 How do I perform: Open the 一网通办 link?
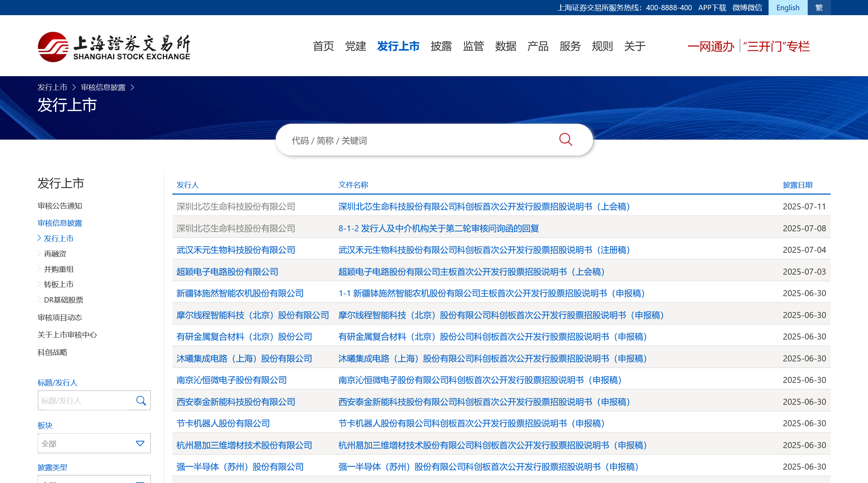[x=711, y=47]
